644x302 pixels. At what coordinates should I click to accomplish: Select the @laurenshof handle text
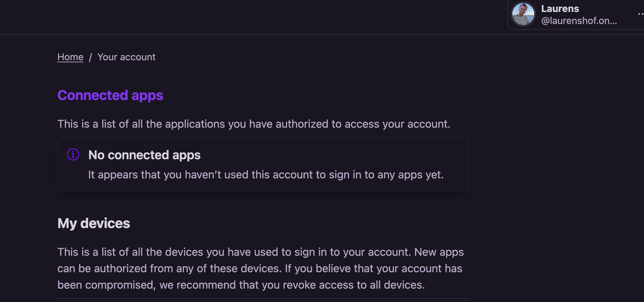(x=579, y=21)
